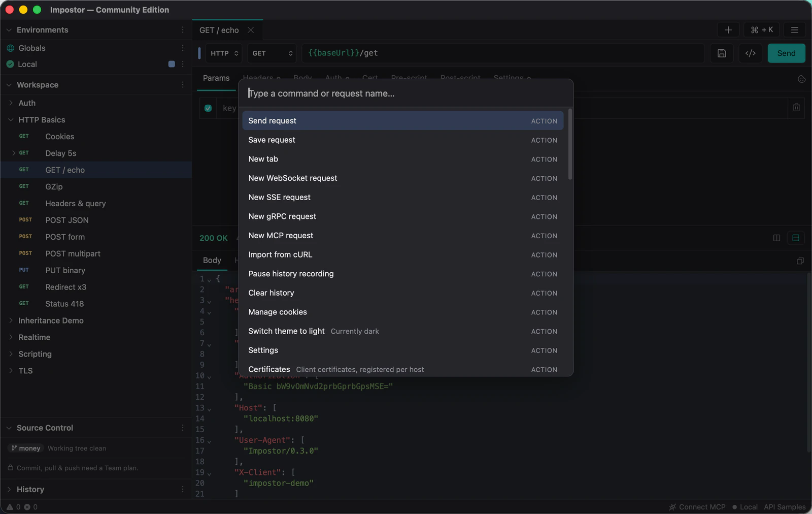Collapse the Environments section
This screenshot has width=812, height=514.
(x=9, y=30)
